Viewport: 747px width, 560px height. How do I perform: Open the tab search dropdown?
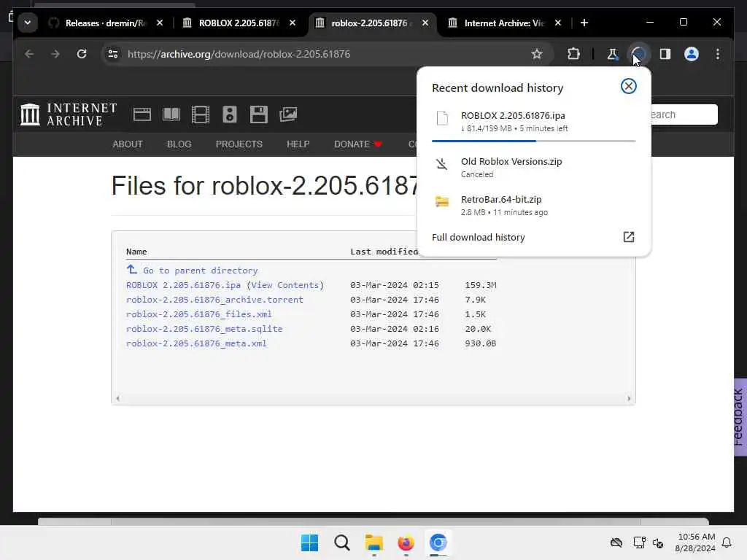(x=28, y=23)
